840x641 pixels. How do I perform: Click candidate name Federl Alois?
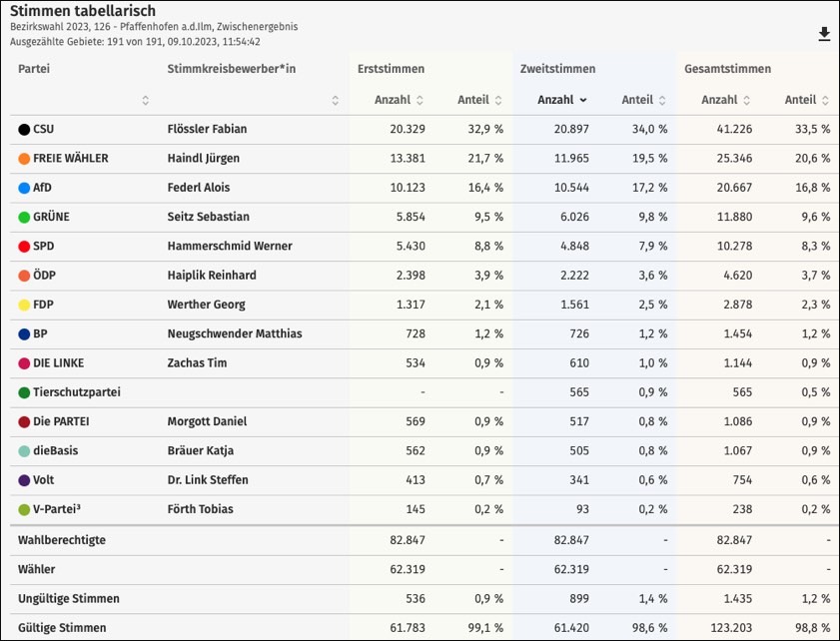[x=200, y=188]
